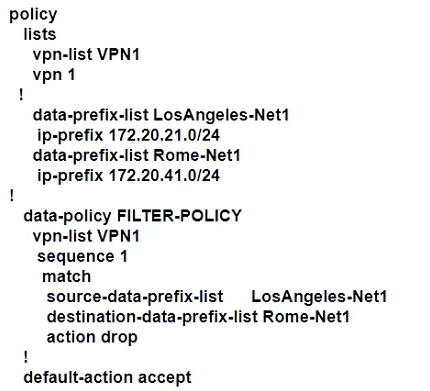Click the ip-prefix 172.20.21.0/24 text

(x=128, y=135)
